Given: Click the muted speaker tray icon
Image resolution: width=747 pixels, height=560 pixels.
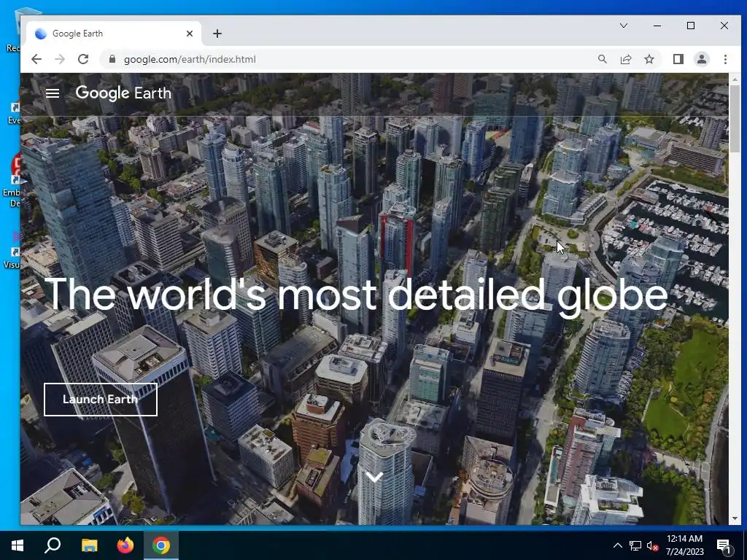Looking at the screenshot, I should [x=652, y=545].
